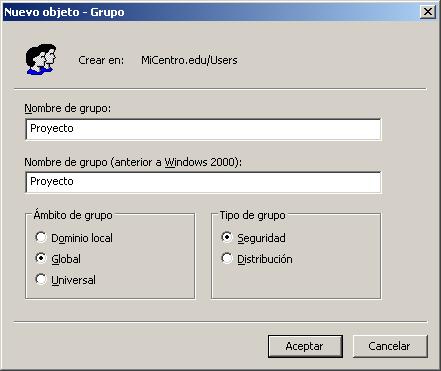Set group scope to Universal
Screen dimensions: 441x371
[66, 280]
